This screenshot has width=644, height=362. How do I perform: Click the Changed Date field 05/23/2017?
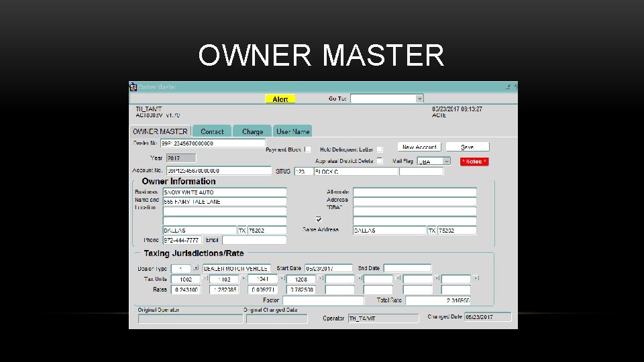pyautogui.click(x=488, y=317)
